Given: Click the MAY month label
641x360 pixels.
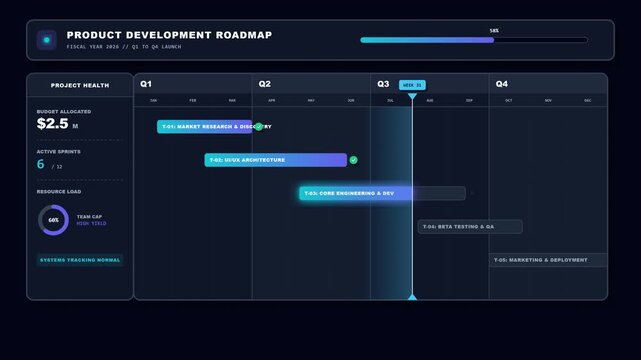Looking at the screenshot, I should [312, 101].
